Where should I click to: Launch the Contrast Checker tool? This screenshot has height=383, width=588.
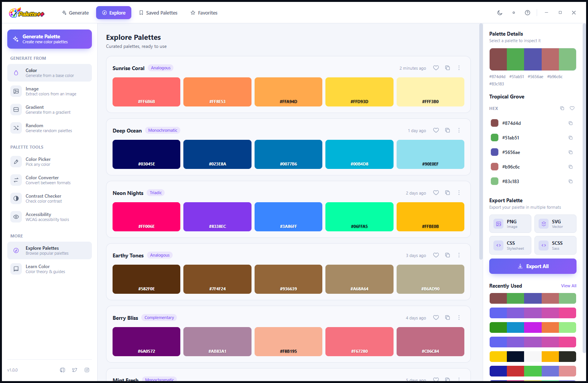(x=49, y=198)
